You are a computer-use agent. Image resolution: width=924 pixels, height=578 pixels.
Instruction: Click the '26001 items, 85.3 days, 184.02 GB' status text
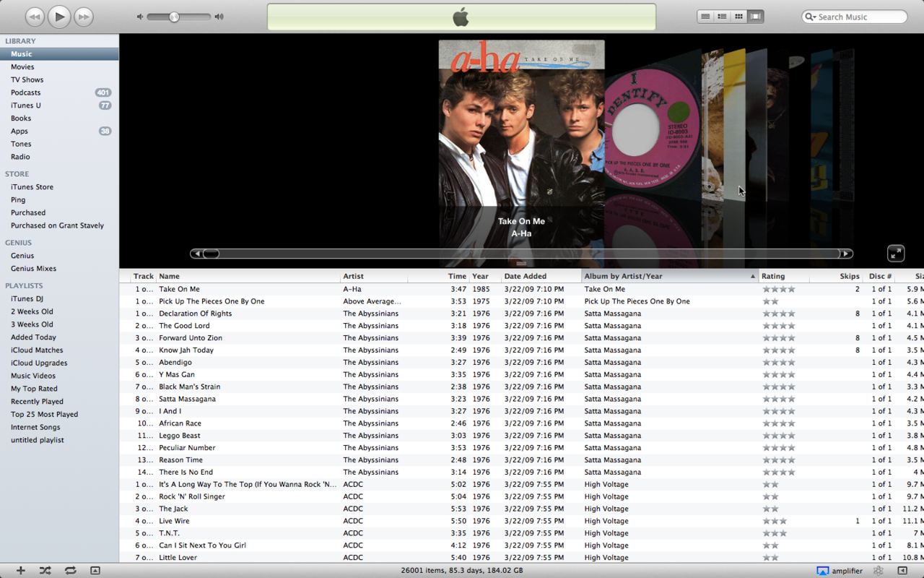tap(462, 571)
